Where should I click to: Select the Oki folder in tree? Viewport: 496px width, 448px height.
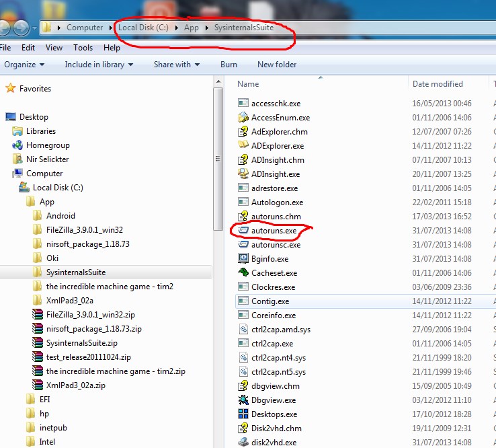tap(52, 258)
